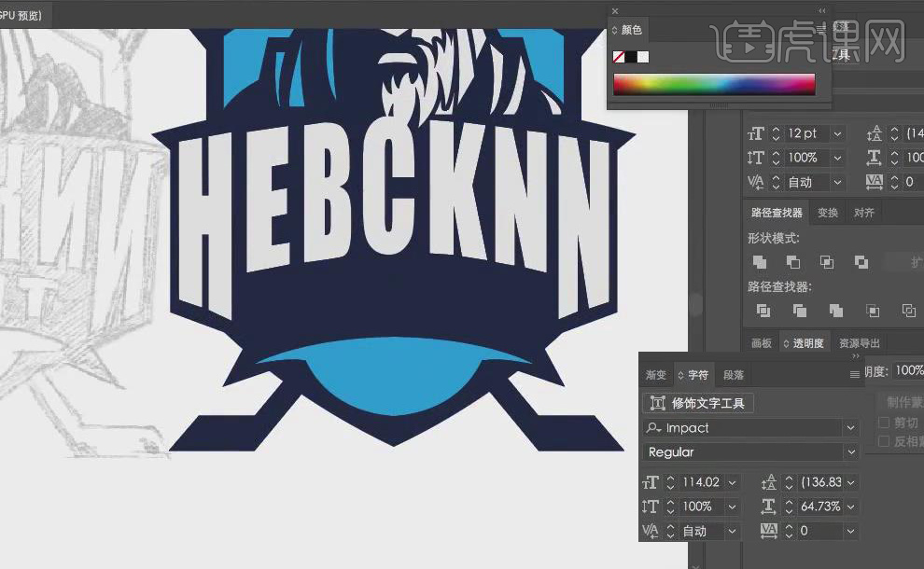Open the lower panel 自动 kerning dropdown
Image resolution: width=924 pixels, height=569 pixels.
tap(732, 531)
